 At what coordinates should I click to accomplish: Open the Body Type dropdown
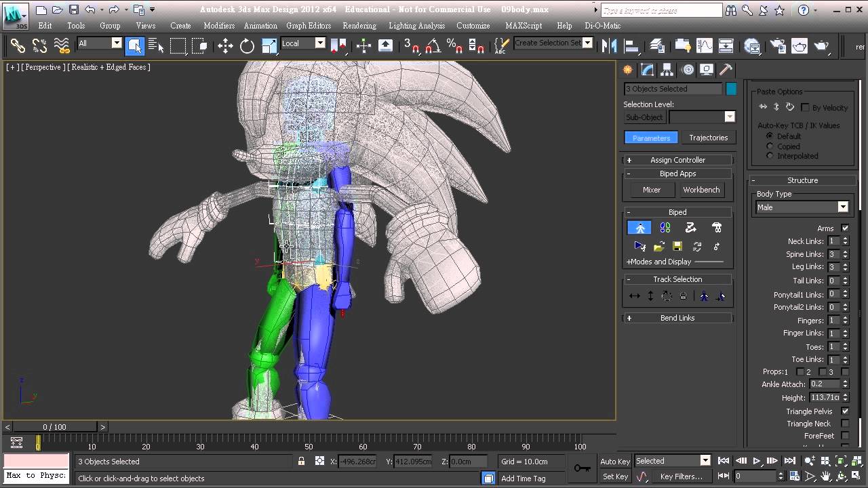coord(802,207)
